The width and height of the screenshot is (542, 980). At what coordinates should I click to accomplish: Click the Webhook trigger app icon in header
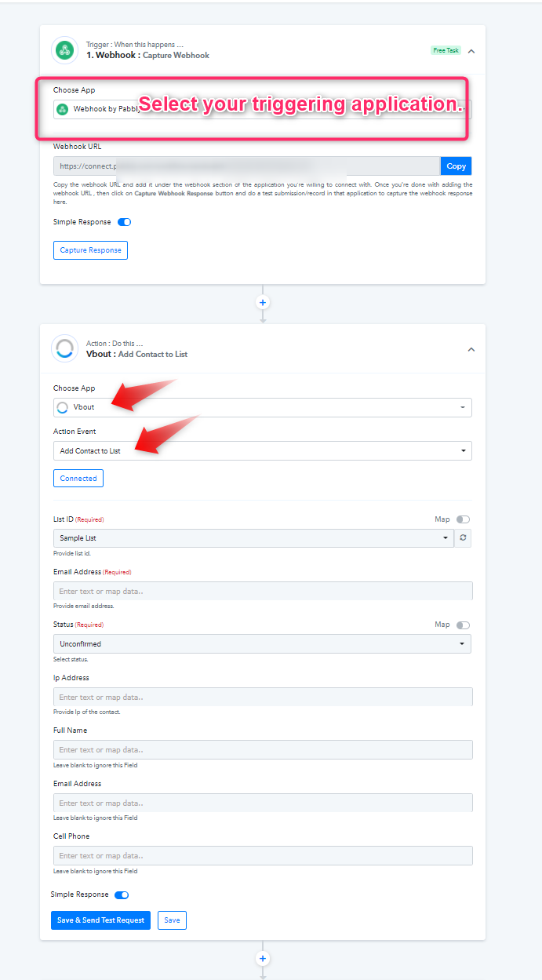pos(64,50)
